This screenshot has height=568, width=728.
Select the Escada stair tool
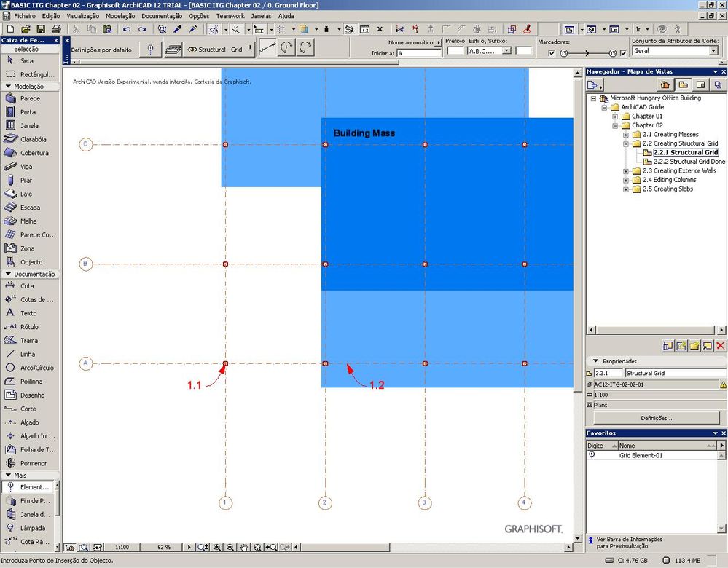point(30,208)
